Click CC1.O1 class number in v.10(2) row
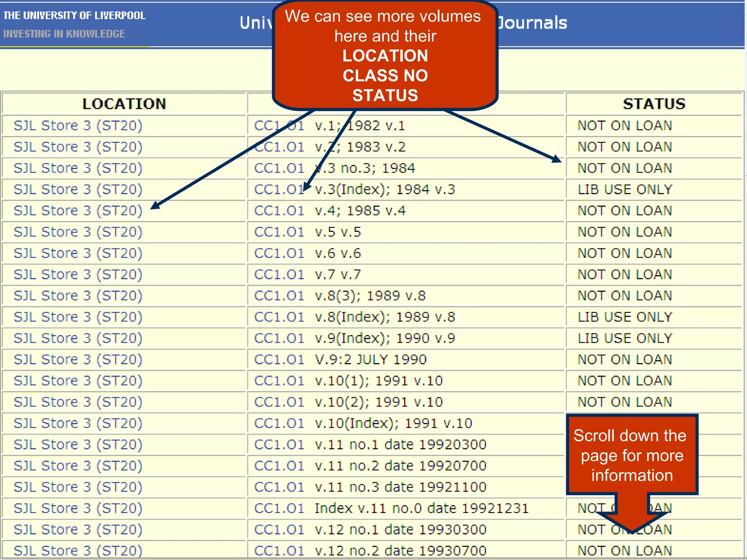 pos(279,402)
